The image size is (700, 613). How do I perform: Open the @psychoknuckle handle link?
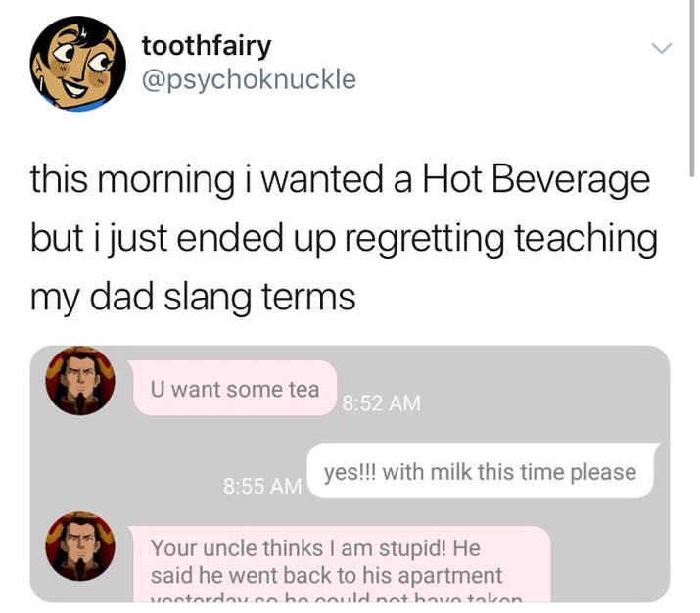249,79
